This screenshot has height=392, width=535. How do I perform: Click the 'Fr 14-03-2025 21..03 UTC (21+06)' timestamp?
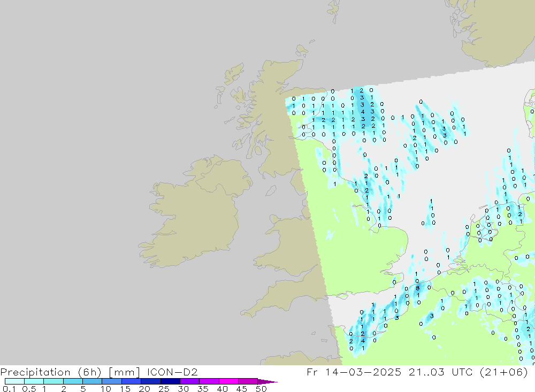[x=417, y=372]
